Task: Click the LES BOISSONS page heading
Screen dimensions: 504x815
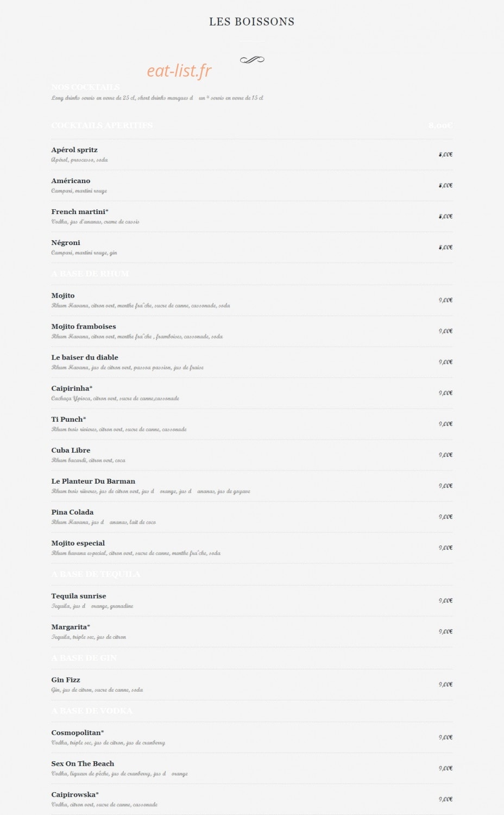Action: tap(252, 22)
